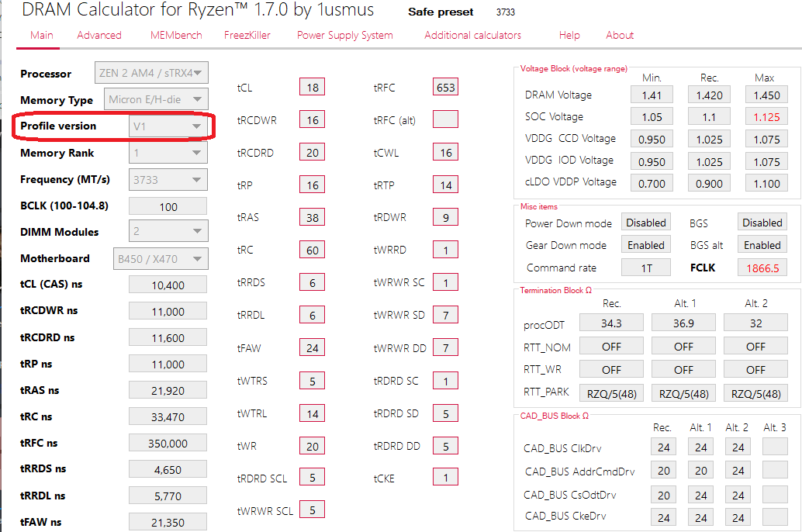Click the tRTP value 14

445,185
